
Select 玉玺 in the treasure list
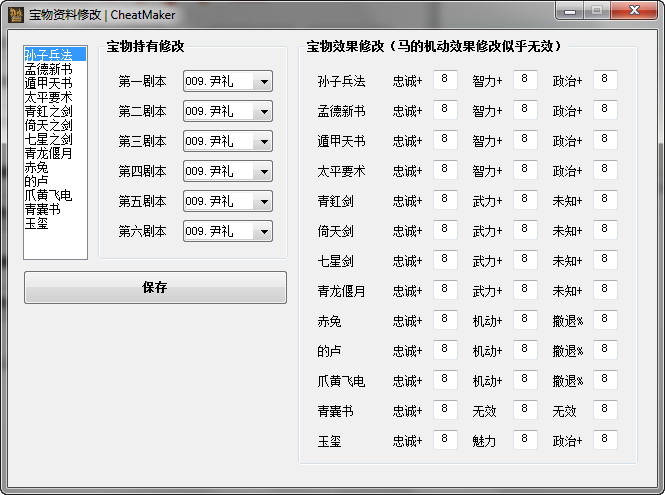coord(36,223)
